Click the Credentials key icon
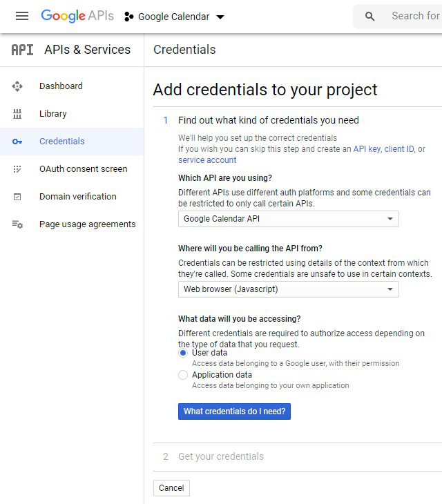This screenshot has width=442, height=504. (18, 142)
